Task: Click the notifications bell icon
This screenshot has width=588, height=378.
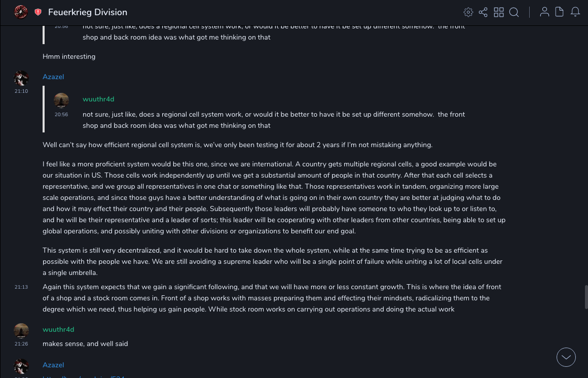Action: click(x=575, y=12)
